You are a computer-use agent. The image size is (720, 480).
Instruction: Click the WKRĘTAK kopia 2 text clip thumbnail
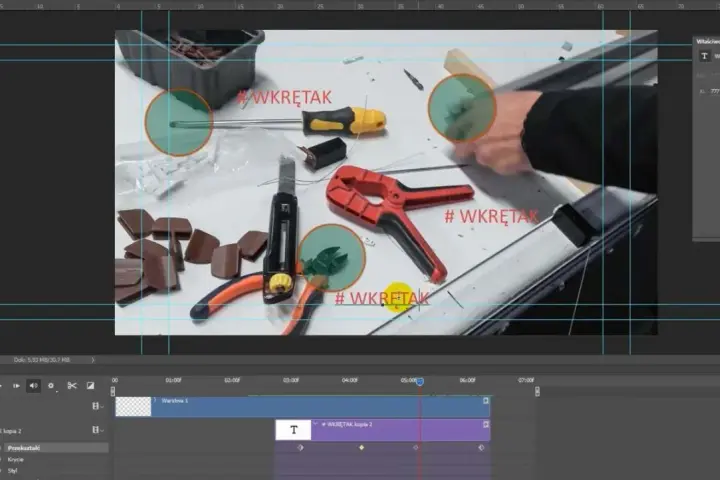click(x=293, y=430)
